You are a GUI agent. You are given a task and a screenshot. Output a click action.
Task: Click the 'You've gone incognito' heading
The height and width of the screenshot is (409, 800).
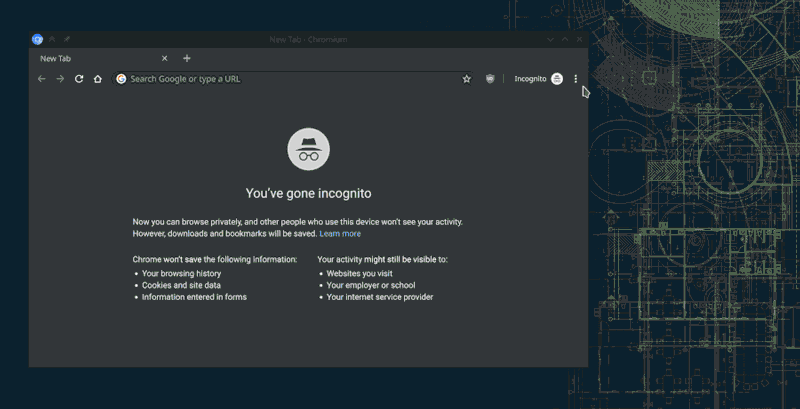tap(309, 194)
